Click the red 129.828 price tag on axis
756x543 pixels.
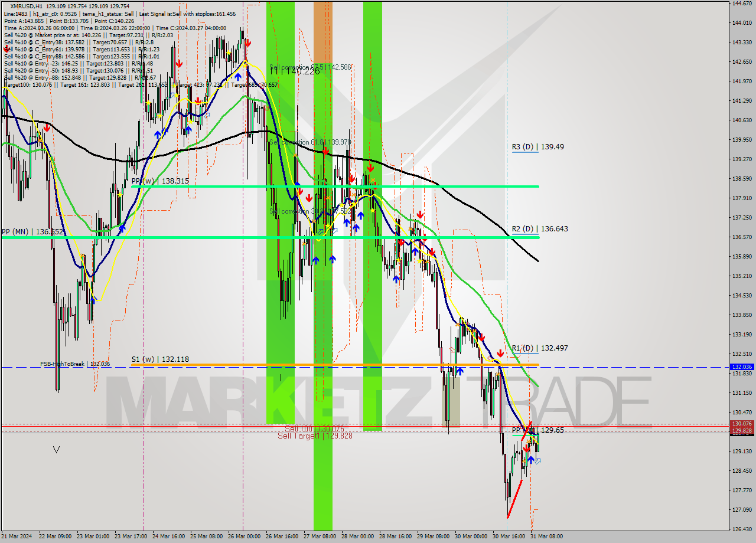click(x=742, y=431)
